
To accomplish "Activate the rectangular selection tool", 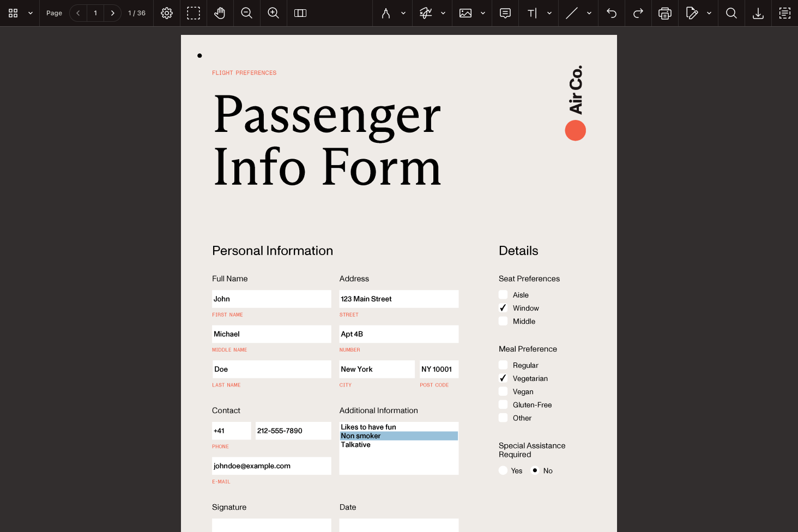I will (194, 13).
